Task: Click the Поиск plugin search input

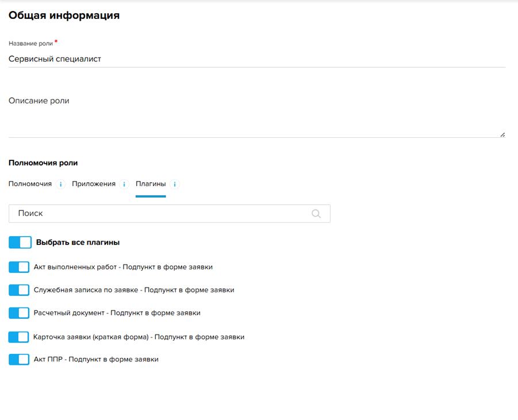Action: [161, 214]
